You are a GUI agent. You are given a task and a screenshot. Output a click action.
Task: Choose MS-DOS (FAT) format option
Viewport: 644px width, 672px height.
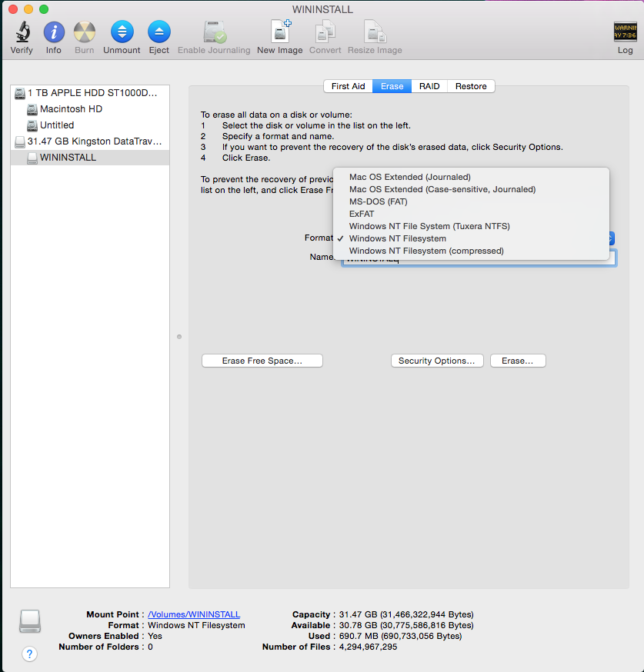point(471,201)
